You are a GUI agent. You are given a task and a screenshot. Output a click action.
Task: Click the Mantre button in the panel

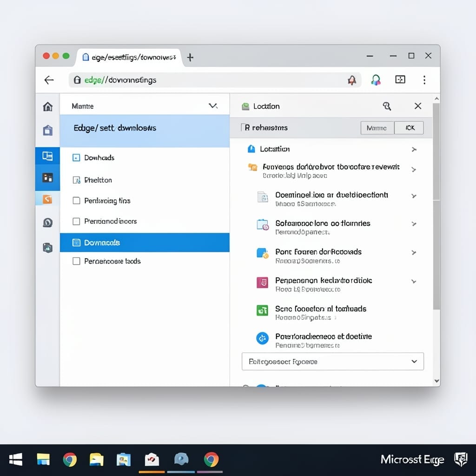tap(377, 128)
